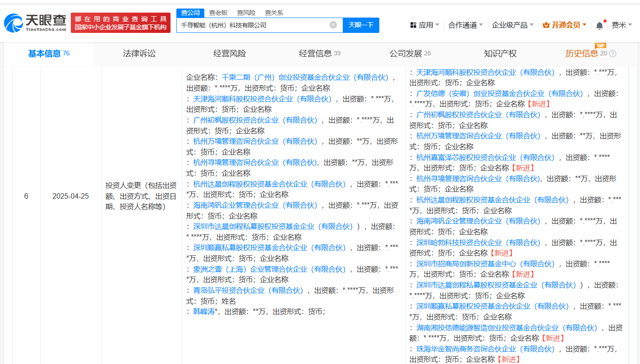Open the 历史信息 tab
Viewport: 640px width, 364px height.
(x=590, y=54)
